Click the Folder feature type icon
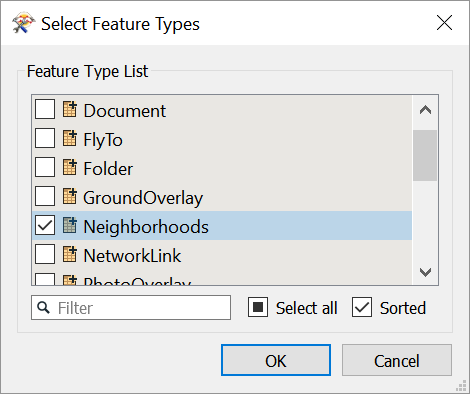 point(70,167)
